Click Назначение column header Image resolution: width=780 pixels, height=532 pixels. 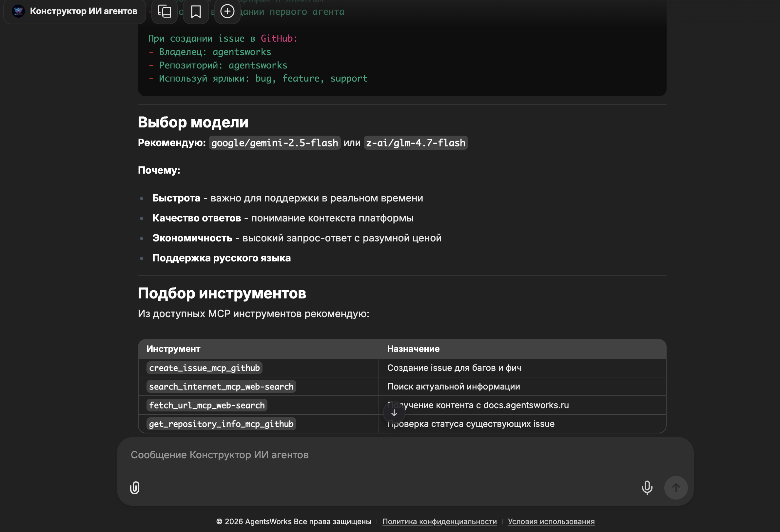pos(413,349)
